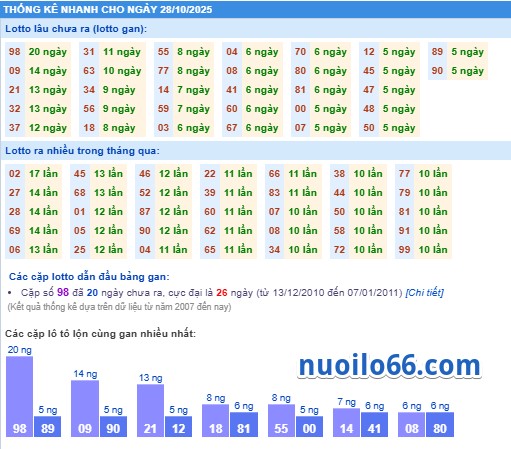Select number 63 in the lotto gan table
The width and height of the screenshot is (511, 449).
(x=89, y=71)
